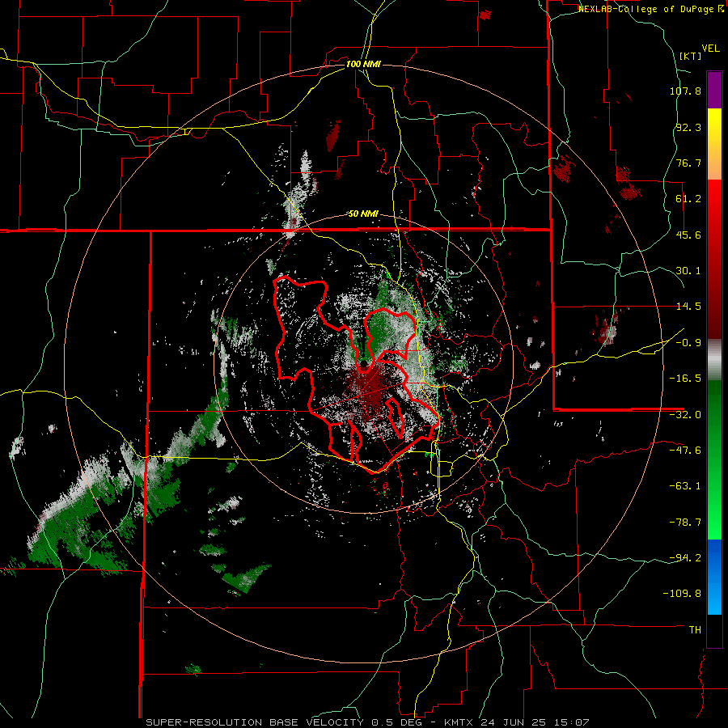Pick the blue band of velocity scale
Viewport: 728px width, 728px height.
pos(714,577)
